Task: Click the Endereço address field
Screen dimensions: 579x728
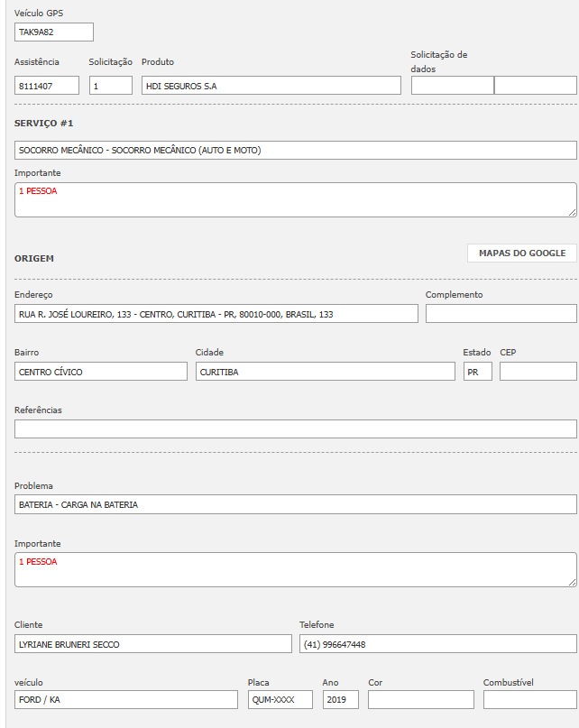Action: click(216, 314)
